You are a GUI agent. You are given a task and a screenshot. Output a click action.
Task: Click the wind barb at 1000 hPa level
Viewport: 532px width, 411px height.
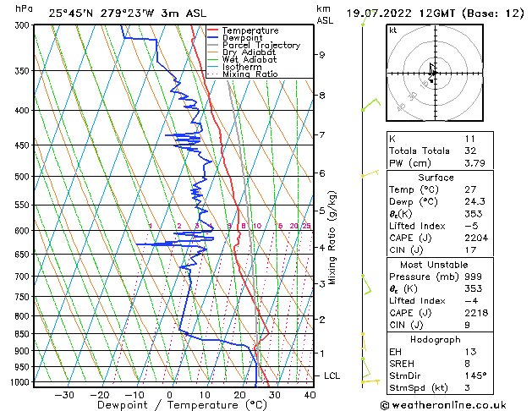370,381
